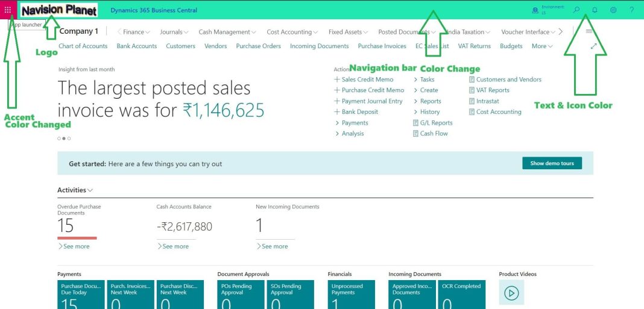Screen dimensions: 644x309
Task: Open Purchase Orders menu item
Action: point(258,46)
